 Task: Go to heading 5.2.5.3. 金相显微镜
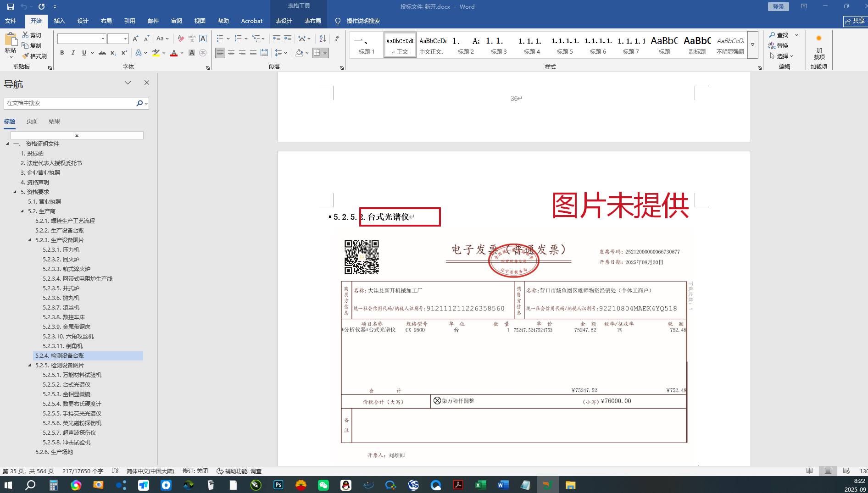67,394
